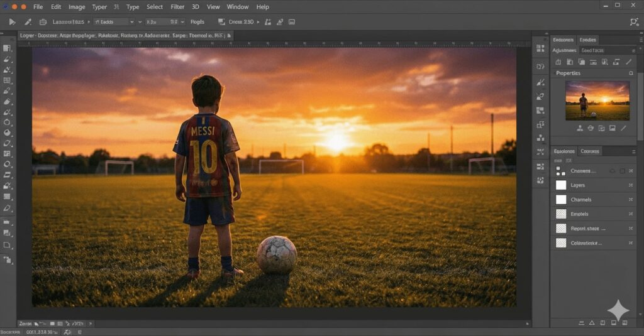Click the triangle icon at layers panel bottom
The image size is (644, 336).
pos(592,323)
